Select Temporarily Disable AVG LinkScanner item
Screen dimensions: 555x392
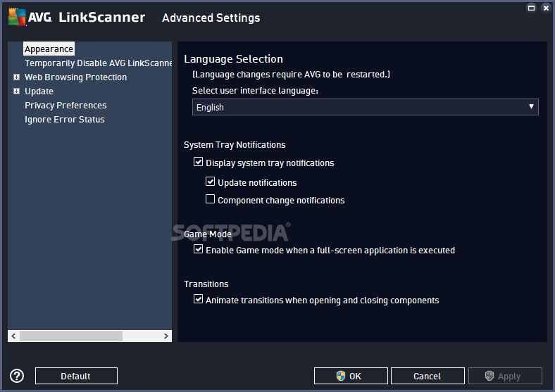(99, 63)
